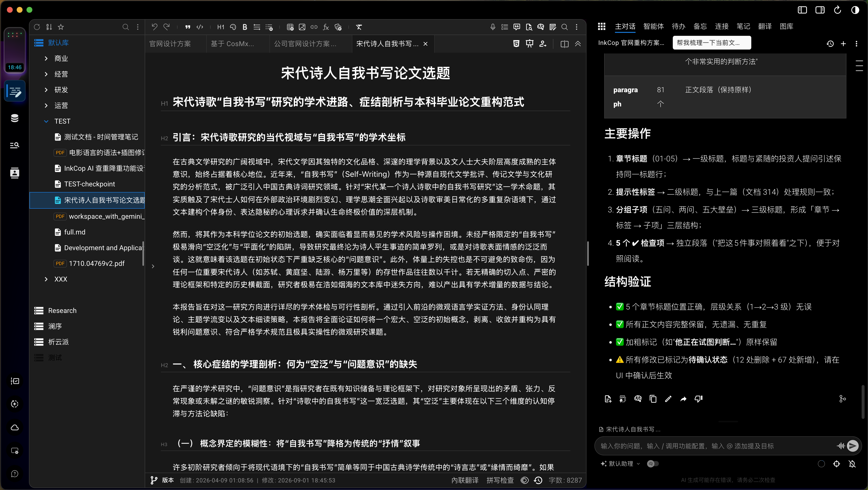Send the chat message with send button
The height and width of the screenshot is (490, 868).
tap(853, 446)
